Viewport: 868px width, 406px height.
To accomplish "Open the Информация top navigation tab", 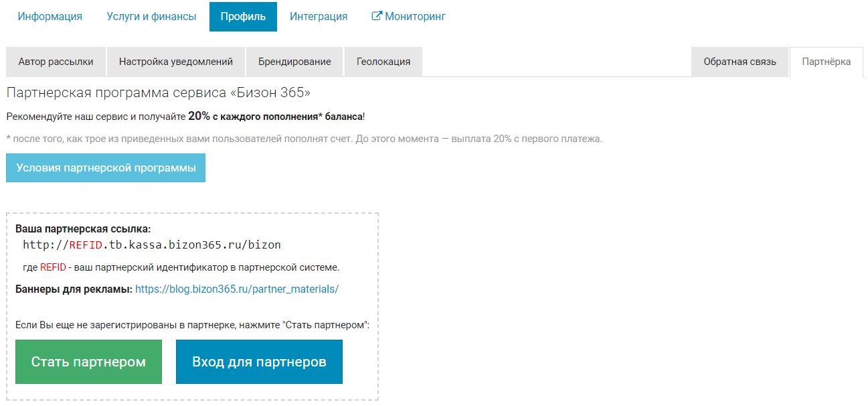I will 50,16.
